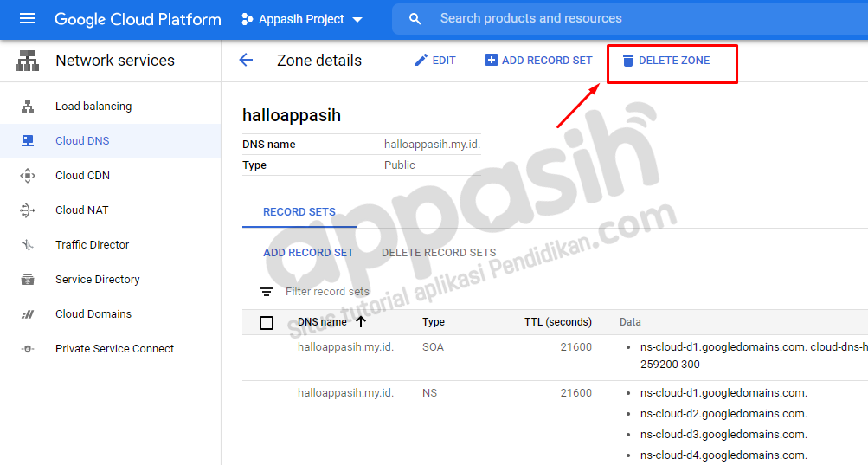Click the DNS name value halloappasih.my.id.
Image resolution: width=868 pixels, height=465 pixels.
[x=433, y=144]
